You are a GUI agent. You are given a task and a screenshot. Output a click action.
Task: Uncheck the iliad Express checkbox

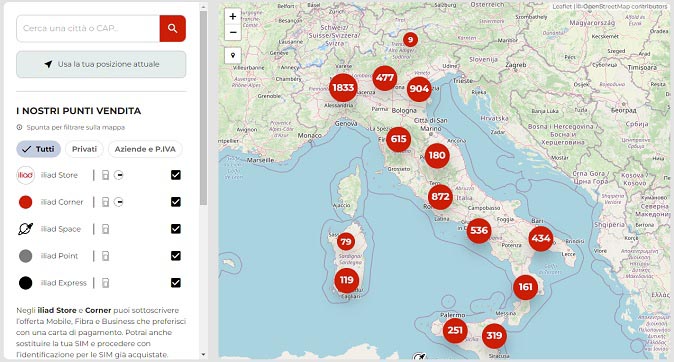tap(176, 282)
